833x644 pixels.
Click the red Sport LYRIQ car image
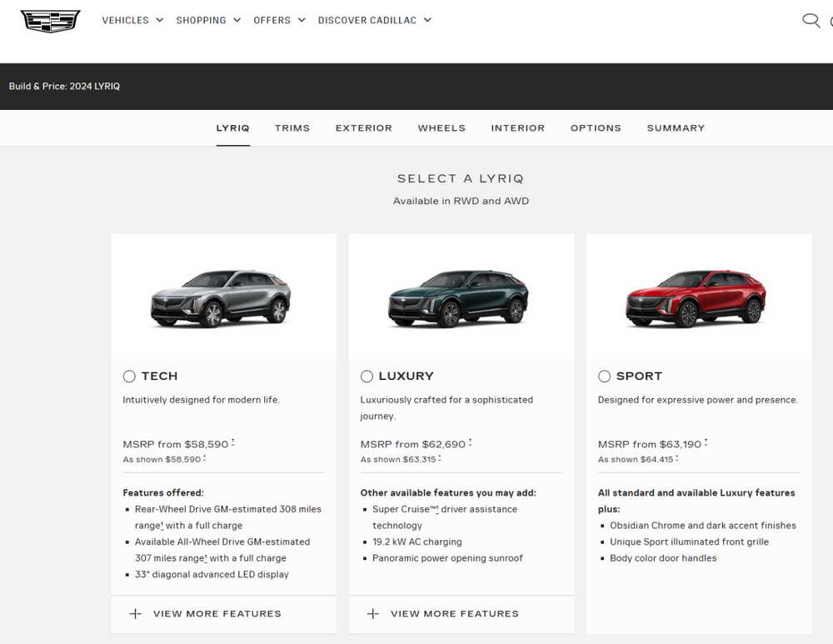pyautogui.click(x=696, y=299)
